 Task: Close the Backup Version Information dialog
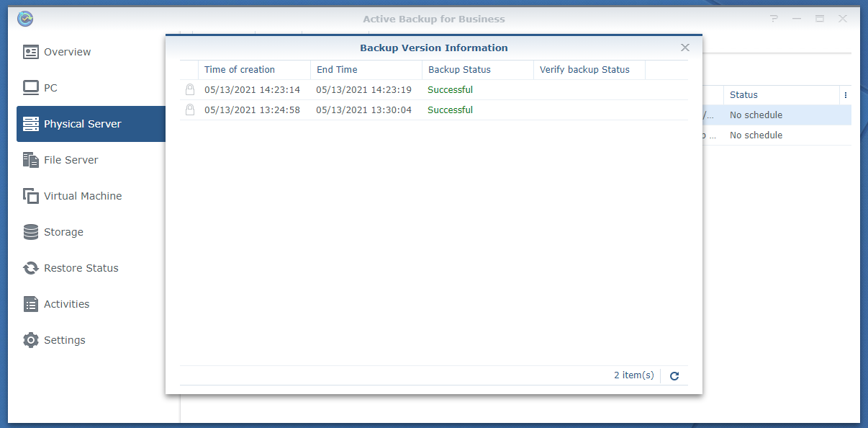point(685,48)
